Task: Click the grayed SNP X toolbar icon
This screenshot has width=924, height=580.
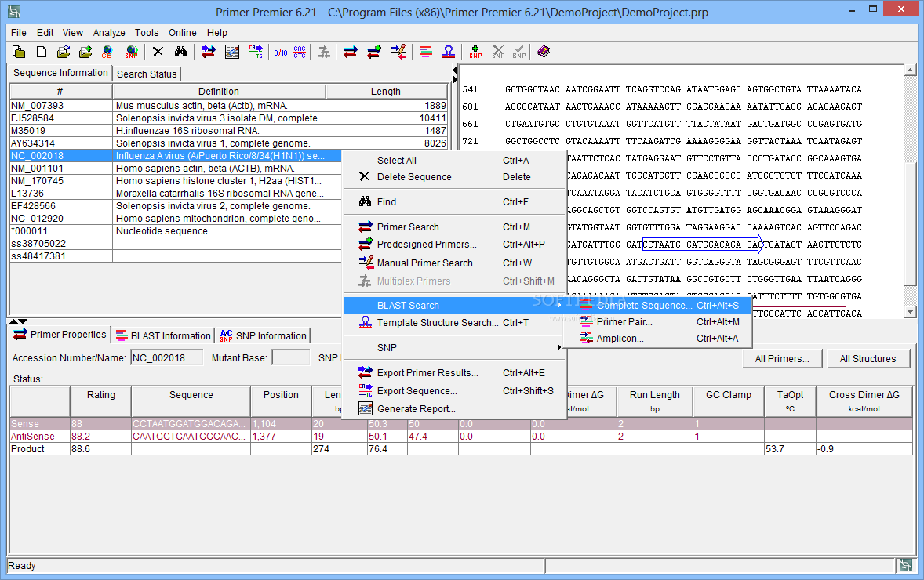Action: point(499,52)
